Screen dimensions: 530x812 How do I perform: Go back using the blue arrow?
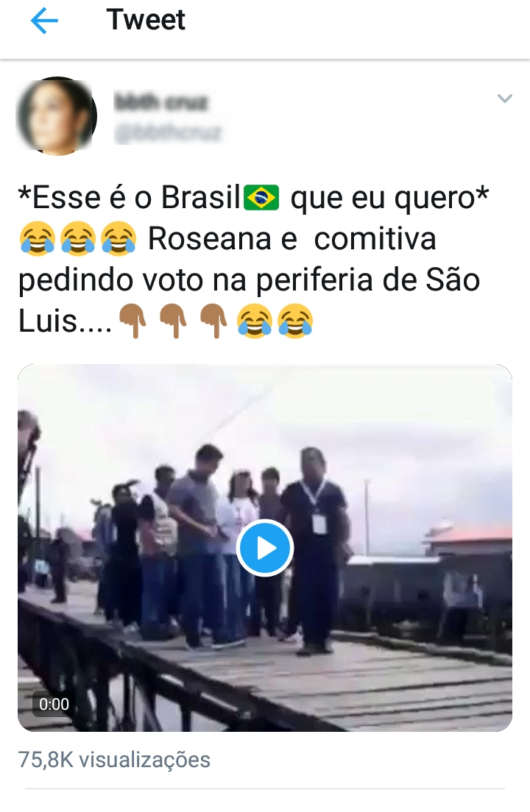coord(44,21)
